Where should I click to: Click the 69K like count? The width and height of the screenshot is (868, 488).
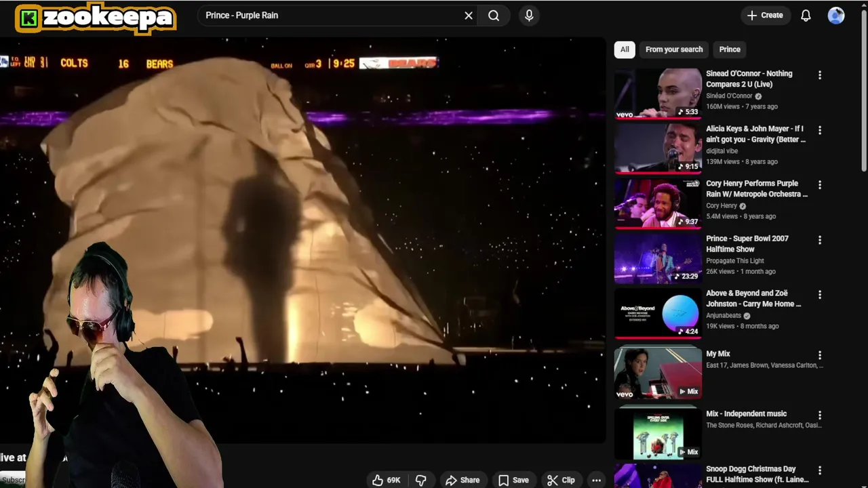(394, 480)
